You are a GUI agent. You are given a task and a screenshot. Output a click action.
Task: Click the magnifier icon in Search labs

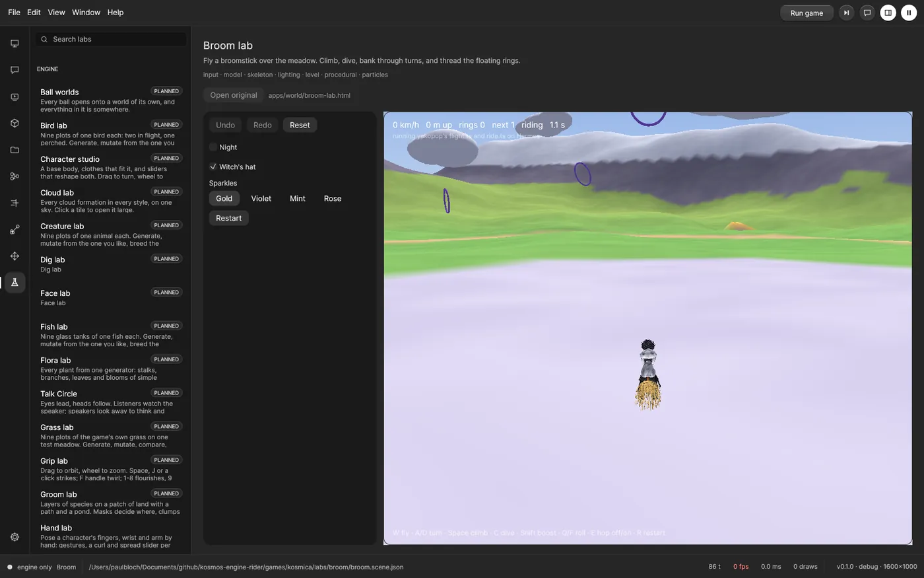[44, 40]
